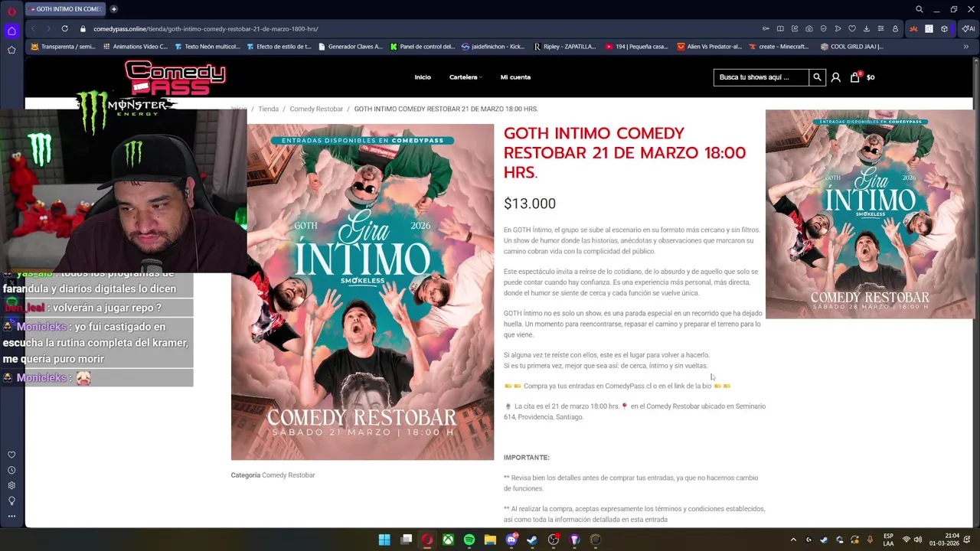
Task: Open the user account icon on site header
Action: [x=835, y=77]
